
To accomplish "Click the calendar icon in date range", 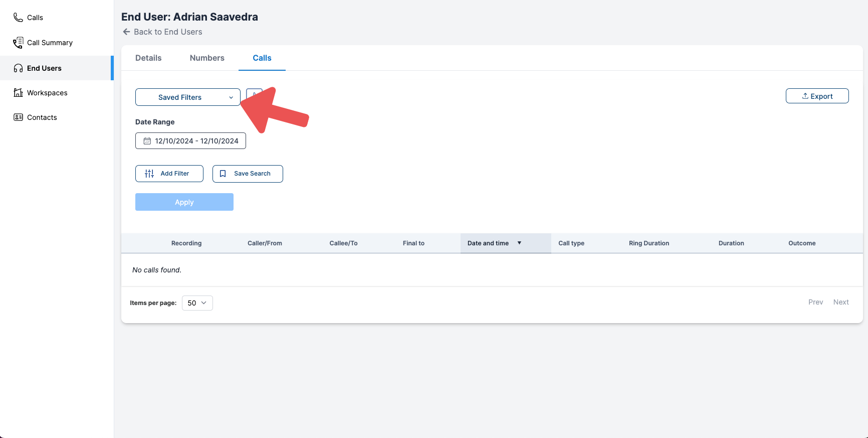I will [x=147, y=141].
